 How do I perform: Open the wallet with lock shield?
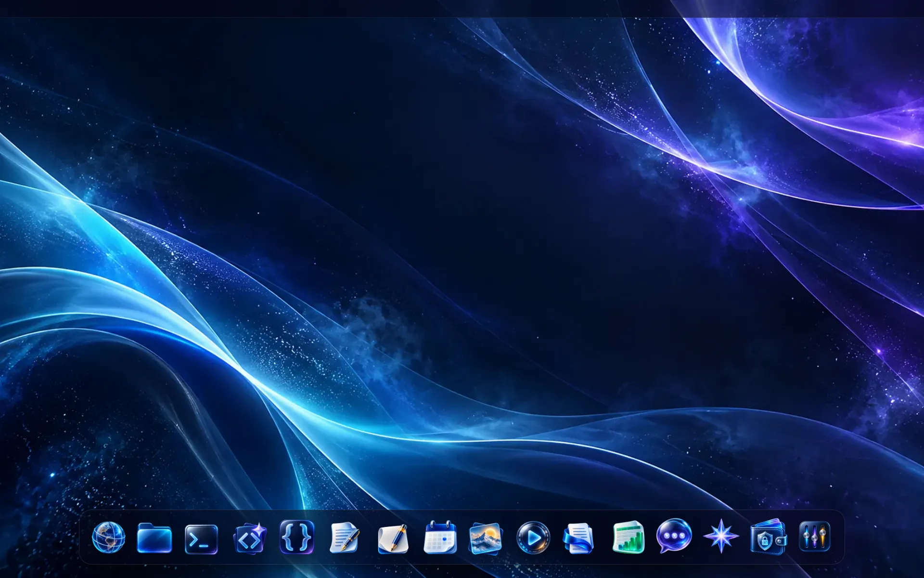click(x=768, y=538)
